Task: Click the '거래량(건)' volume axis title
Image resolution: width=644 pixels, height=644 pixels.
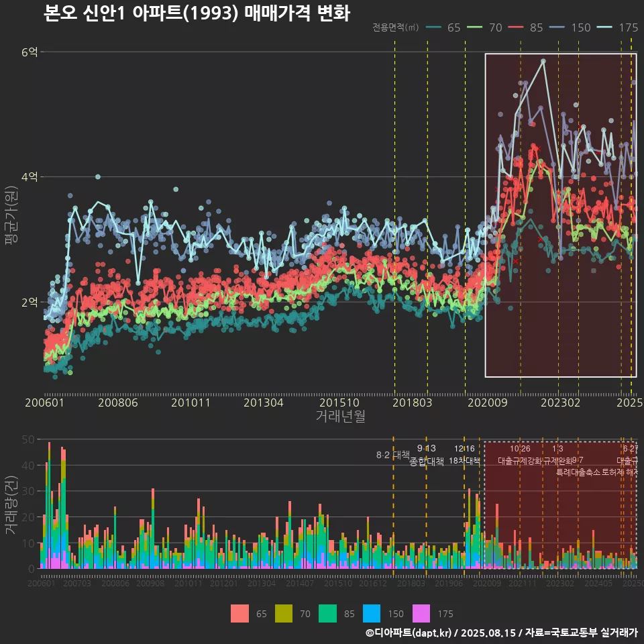Action: click(x=11, y=504)
